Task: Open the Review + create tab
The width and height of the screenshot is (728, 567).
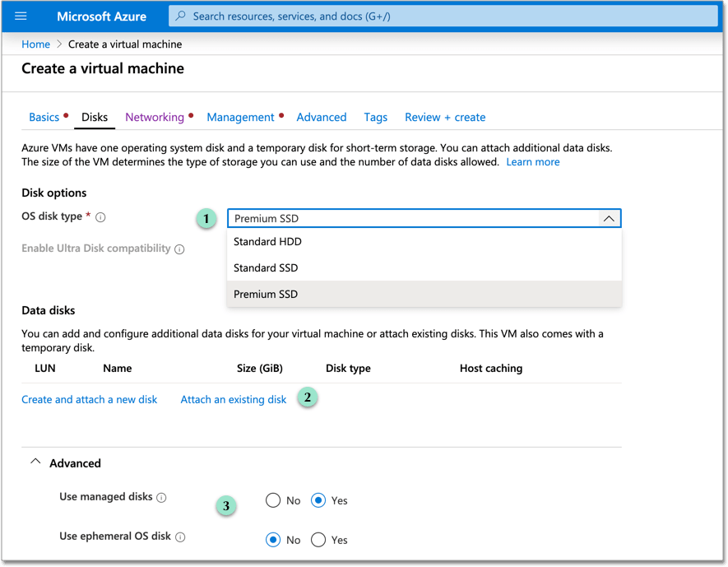Action: click(x=444, y=117)
